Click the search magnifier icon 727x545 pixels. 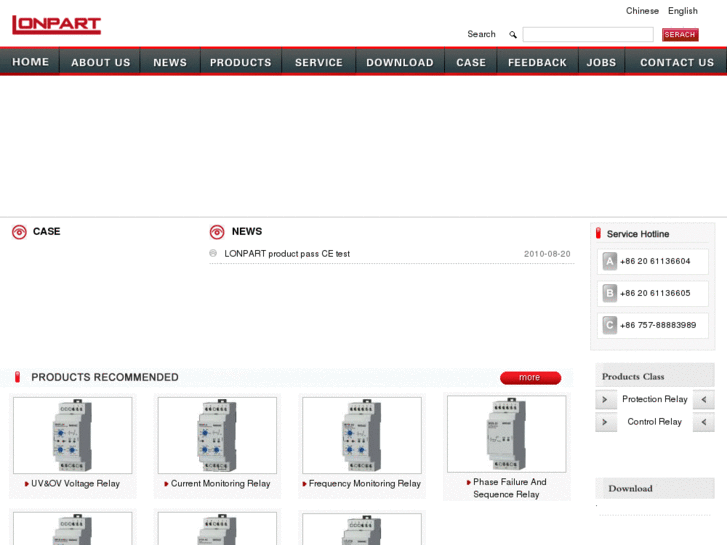[513, 35]
